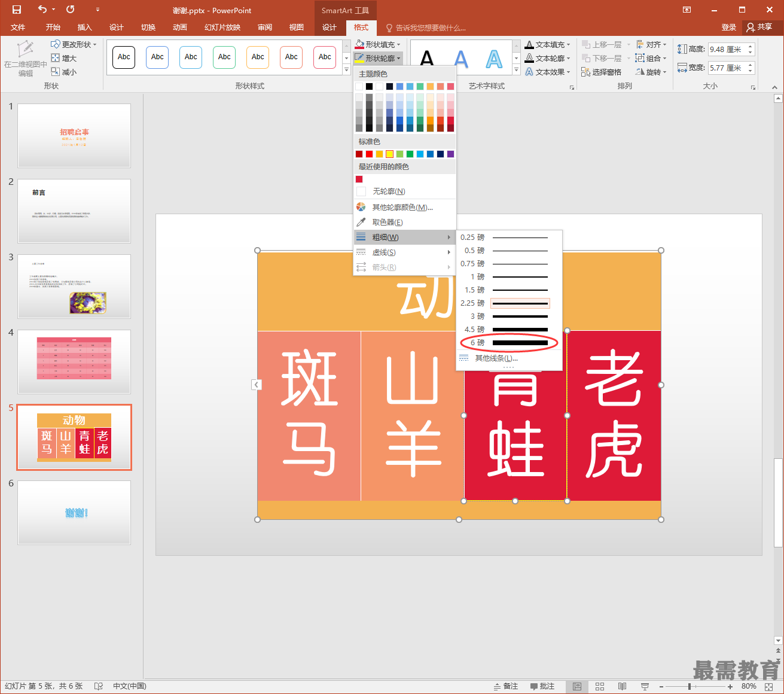Open the 选择窗格 selection pane
This screenshot has width=784, height=694.
602,72
